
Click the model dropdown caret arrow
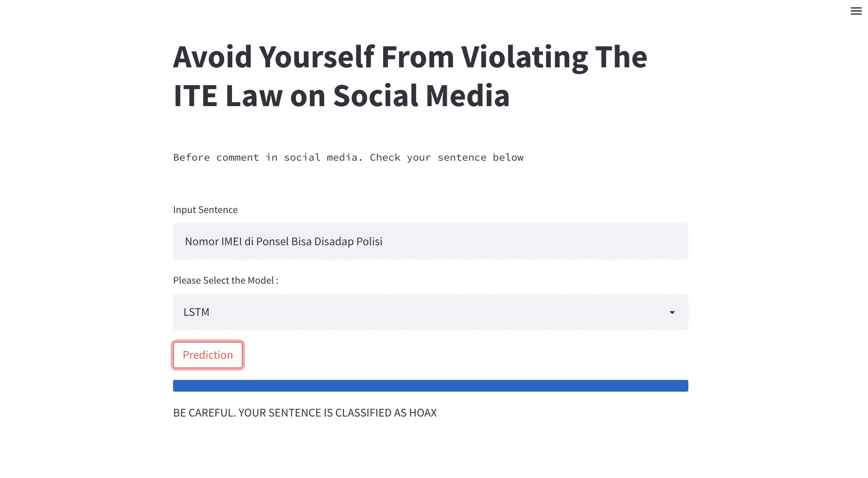point(672,312)
